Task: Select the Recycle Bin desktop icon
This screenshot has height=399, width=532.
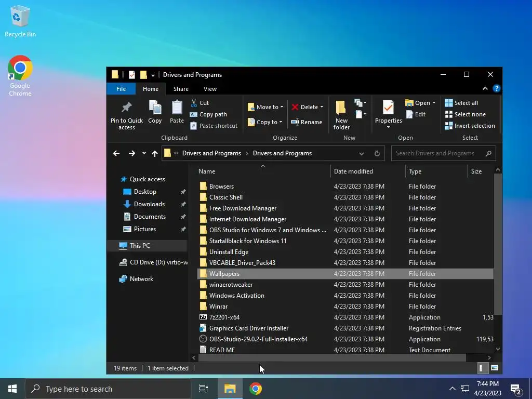Action: pyautogui.click(x=20, y=21)
